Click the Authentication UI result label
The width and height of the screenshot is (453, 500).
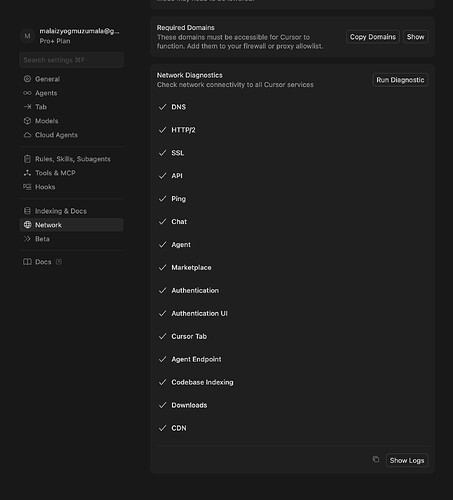[199, 314]
